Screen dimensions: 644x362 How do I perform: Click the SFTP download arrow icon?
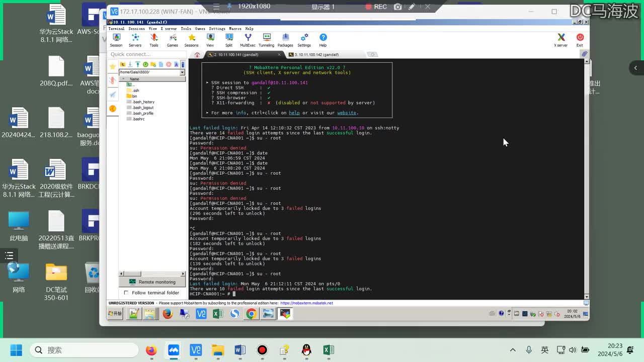click(130, 64)
